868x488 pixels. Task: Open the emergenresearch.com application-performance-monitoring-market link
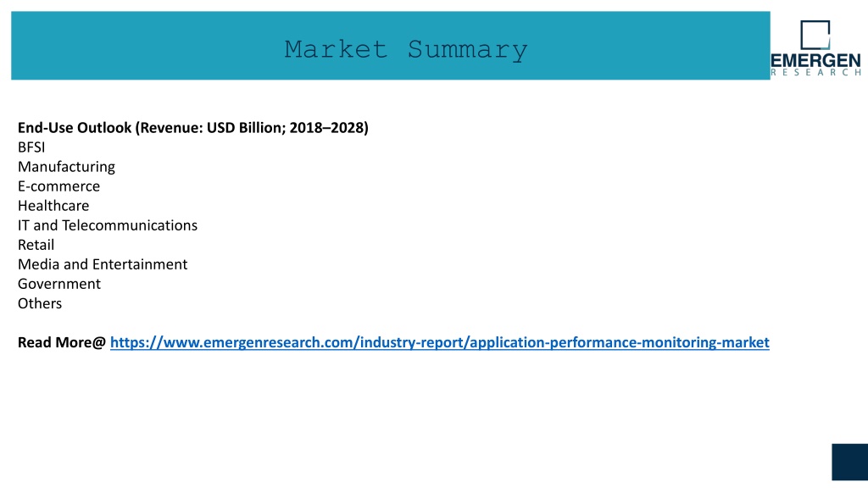(x=440, y=342)
